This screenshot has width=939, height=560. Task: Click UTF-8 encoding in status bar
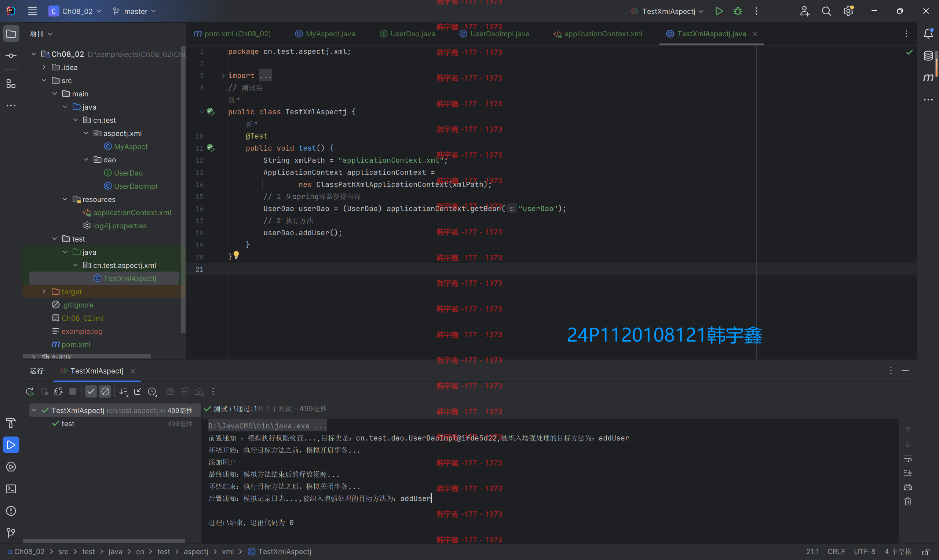pos(865,551)
